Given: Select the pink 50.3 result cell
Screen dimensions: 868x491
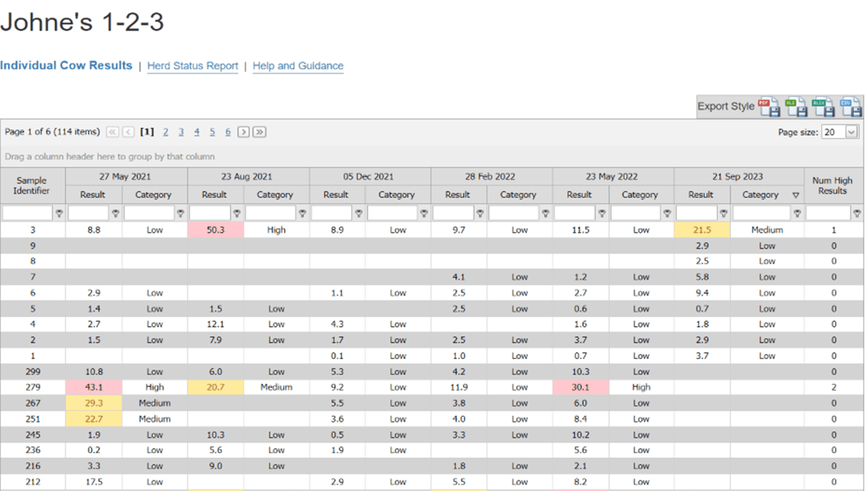Looking at the screenshot, I should coord(215,230).
